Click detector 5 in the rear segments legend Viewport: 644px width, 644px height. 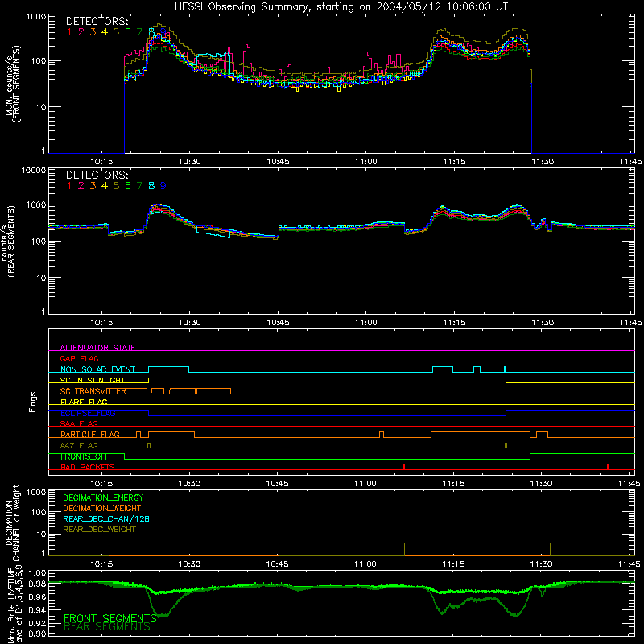116,186
